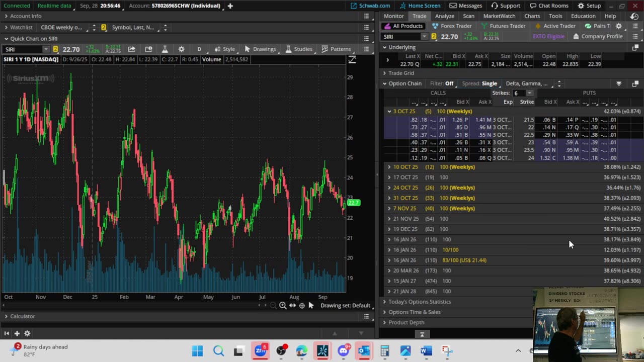Open the Forex Trader sub-tab

451,26
